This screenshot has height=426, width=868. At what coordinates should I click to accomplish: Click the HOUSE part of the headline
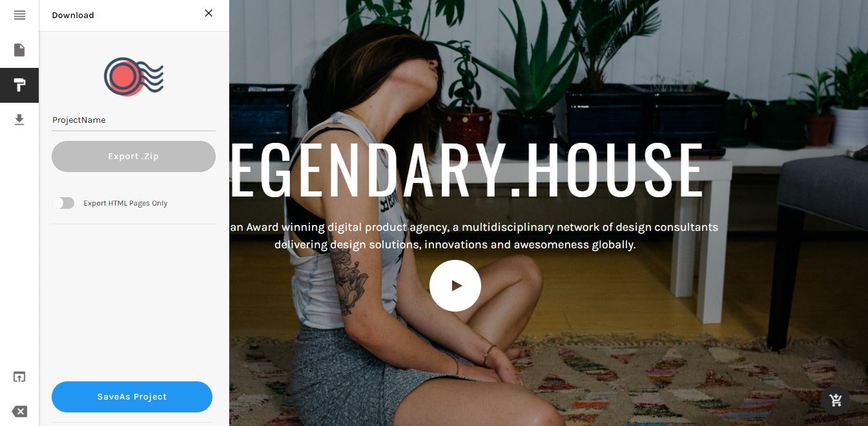pos(614,169)
